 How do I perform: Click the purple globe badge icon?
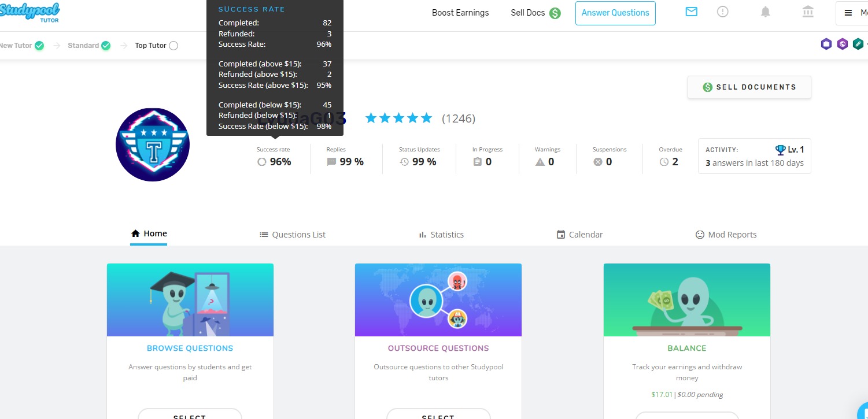pos(843,44)
